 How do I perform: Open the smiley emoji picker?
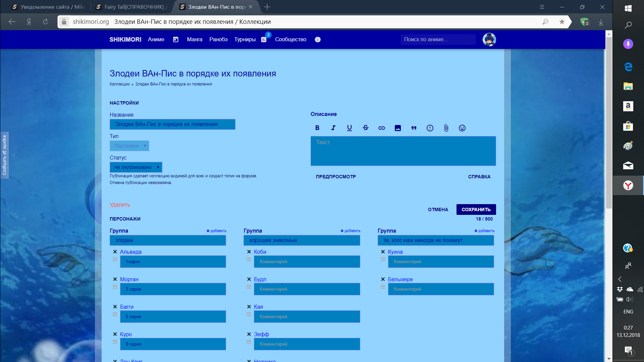(462, 128)
